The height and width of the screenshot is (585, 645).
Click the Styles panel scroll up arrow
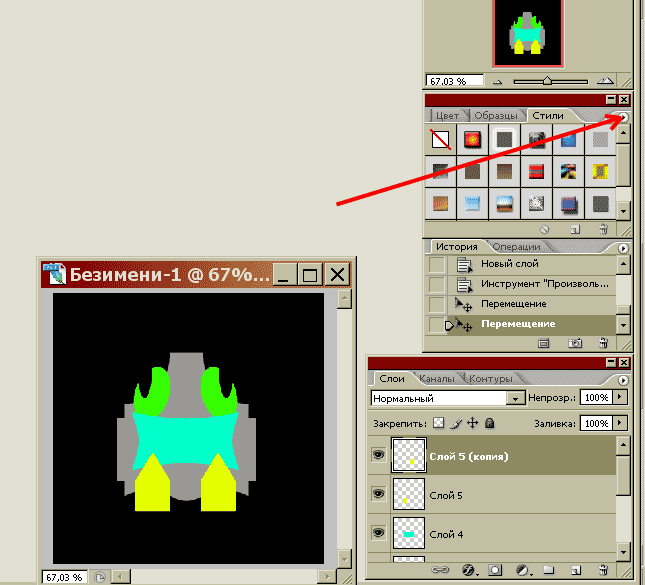(623, 133)
